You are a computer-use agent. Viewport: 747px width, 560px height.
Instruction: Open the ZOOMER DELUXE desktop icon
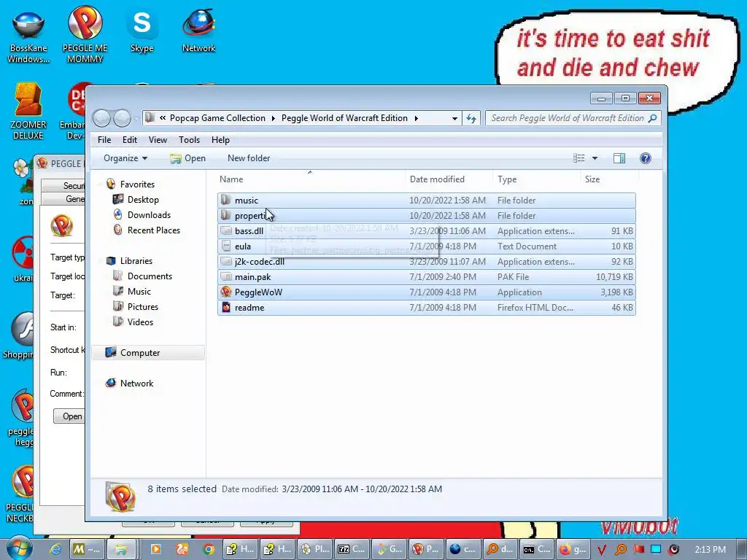point(28,112)
